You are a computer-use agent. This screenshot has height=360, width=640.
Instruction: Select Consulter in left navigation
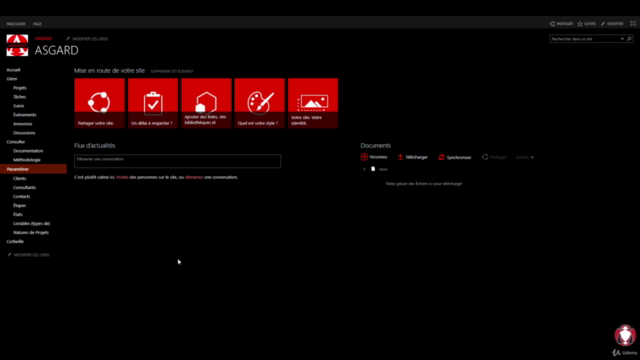coord(16,142)
